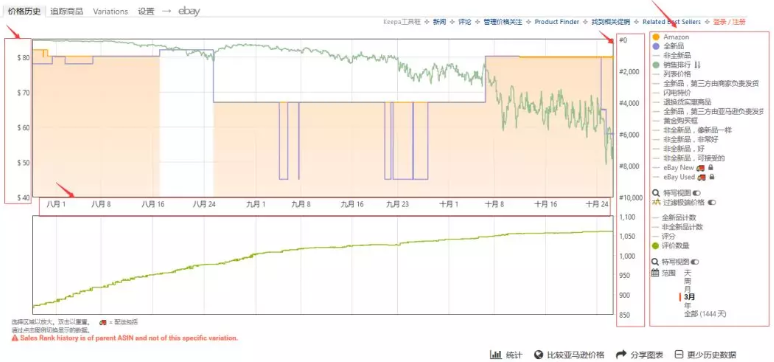Open the 设置 tab

pos(146,11)
